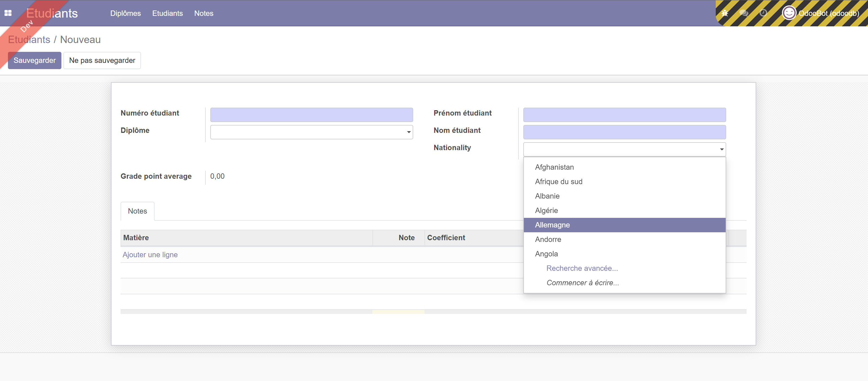
Task: Pick Algérie from country suggestions
Action: tap(546, 210)
